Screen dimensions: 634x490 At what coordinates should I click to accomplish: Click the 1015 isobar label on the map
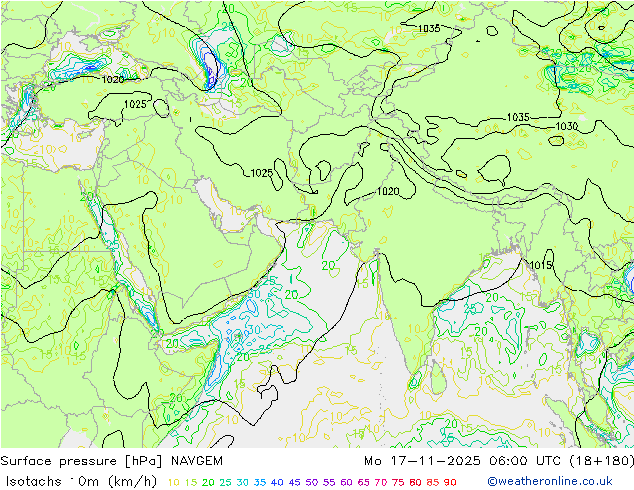[x=541, y=265]
